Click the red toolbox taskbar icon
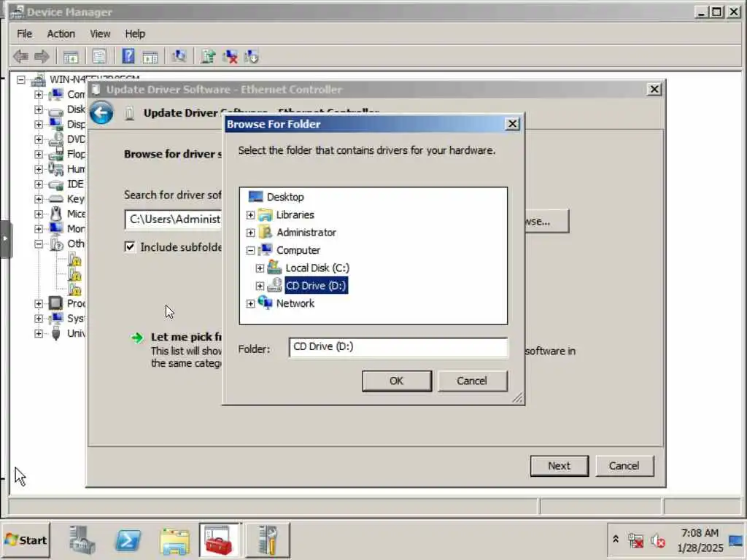The height and width of the screenshot is (560, 747). (x=220, y=540)
